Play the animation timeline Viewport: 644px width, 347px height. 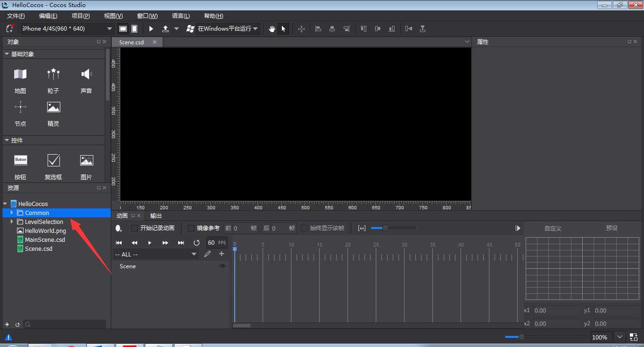point(150,242)
